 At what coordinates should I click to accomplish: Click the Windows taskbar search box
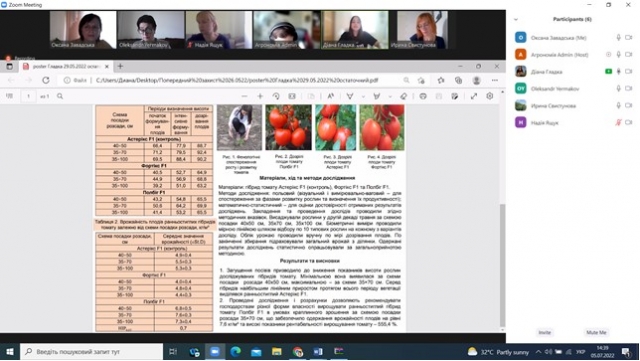click(x=91, y=352)
